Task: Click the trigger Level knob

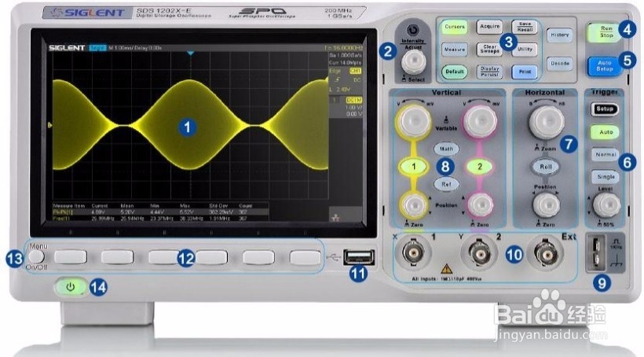Action: (x=606, y=204)
